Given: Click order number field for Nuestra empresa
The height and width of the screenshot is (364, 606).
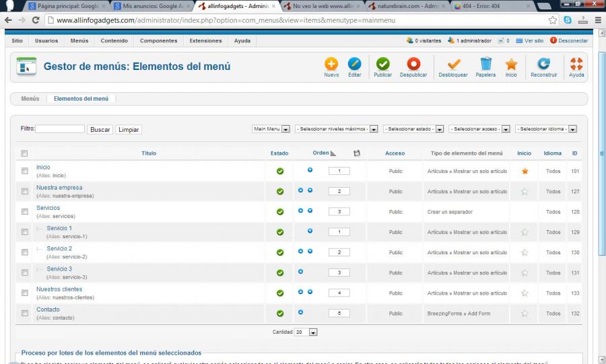Looking at the screenshot, I should click(339, 191).
